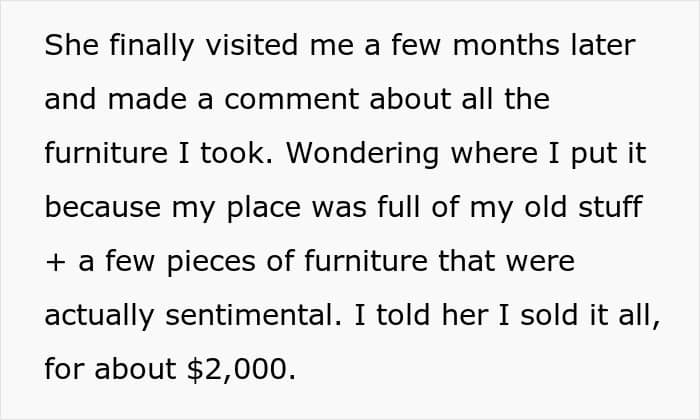The width and height of the screenshot is (700, 420).
Task: Click the word "comment" in the second line
Action: pyautogui.click(x=292, y=99)
